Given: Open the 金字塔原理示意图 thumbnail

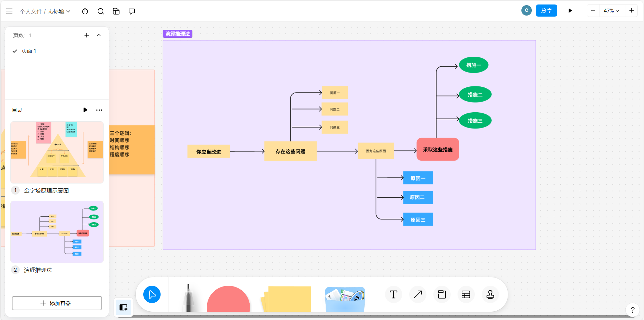Looking at the screenshot, I should click(57, 152).
